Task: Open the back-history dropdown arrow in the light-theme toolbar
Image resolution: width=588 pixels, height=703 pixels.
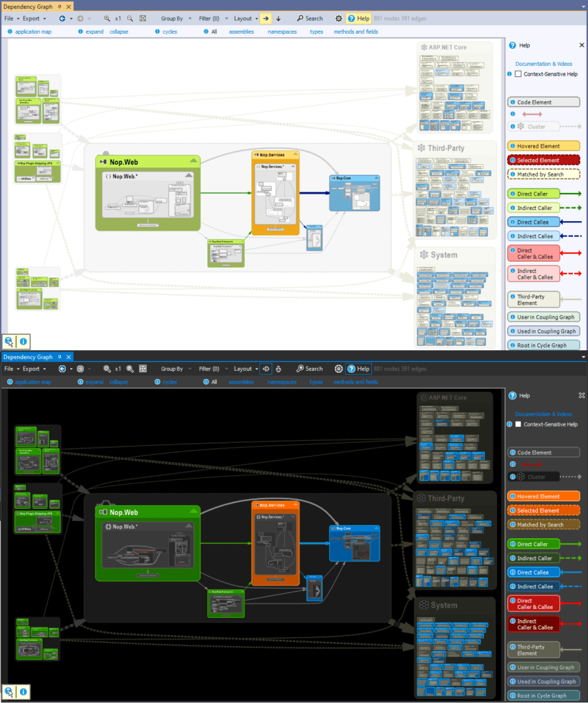Action: (x=71, y=19)
